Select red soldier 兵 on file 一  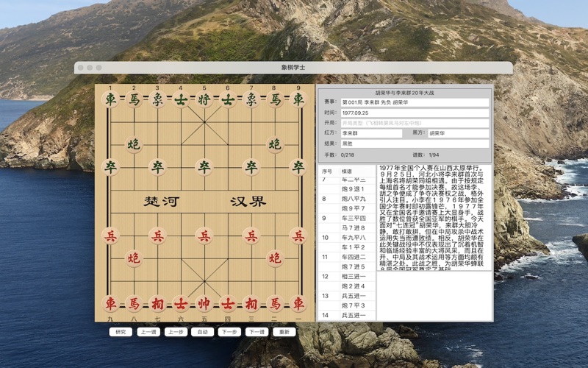click(x=298, y=236)
